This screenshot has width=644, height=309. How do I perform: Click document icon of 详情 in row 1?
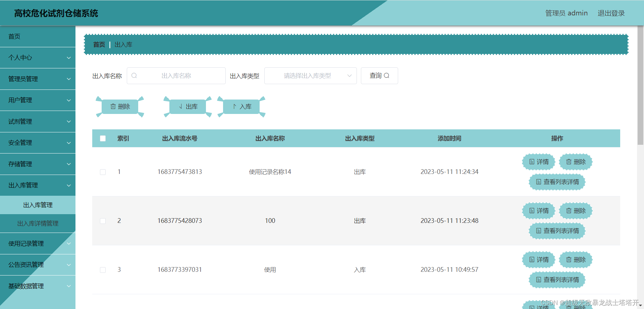point(532,162)
